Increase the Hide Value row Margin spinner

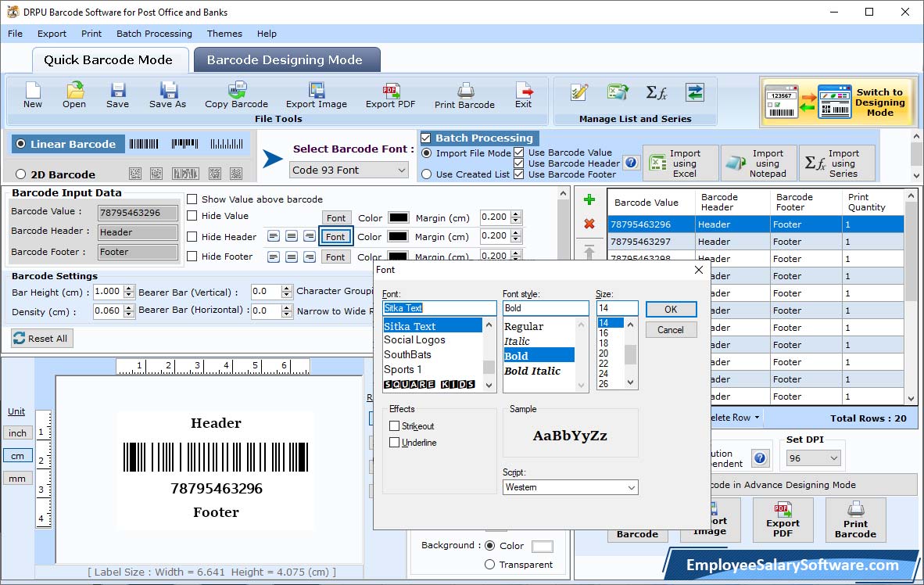coord(516,214)
